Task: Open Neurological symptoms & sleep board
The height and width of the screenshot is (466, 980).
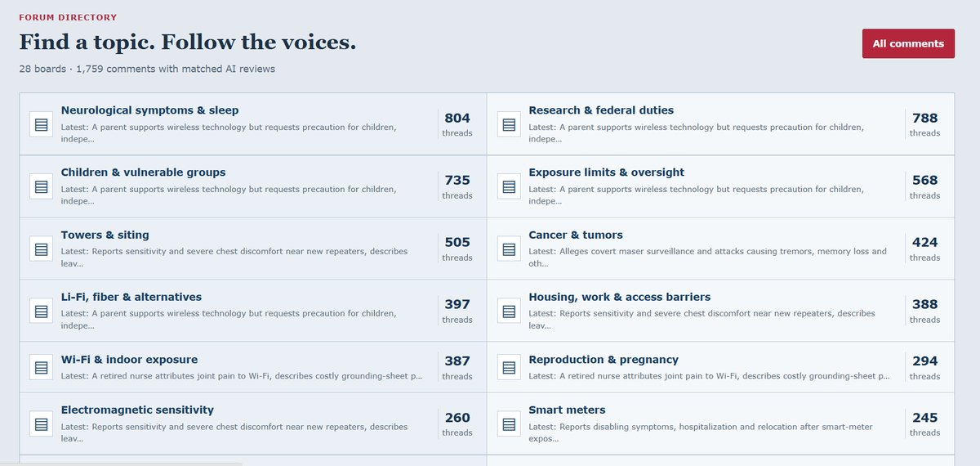Action: (x=150, y=110)
